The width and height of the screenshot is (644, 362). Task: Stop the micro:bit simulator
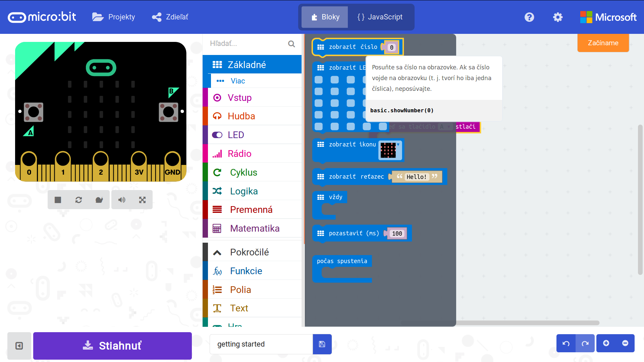[x=58, y=200]
